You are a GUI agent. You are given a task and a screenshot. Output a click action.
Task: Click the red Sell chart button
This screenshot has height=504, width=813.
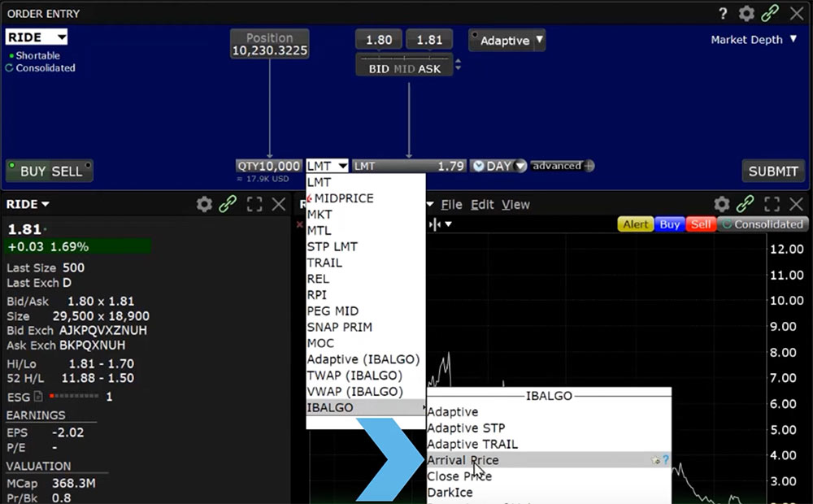(x=701, y=224)
